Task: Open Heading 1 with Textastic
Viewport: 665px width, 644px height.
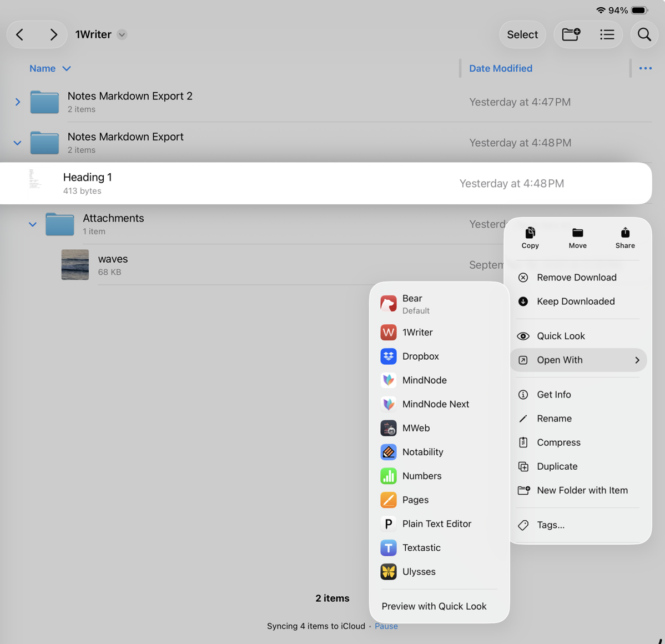Action: pos(421,547)
